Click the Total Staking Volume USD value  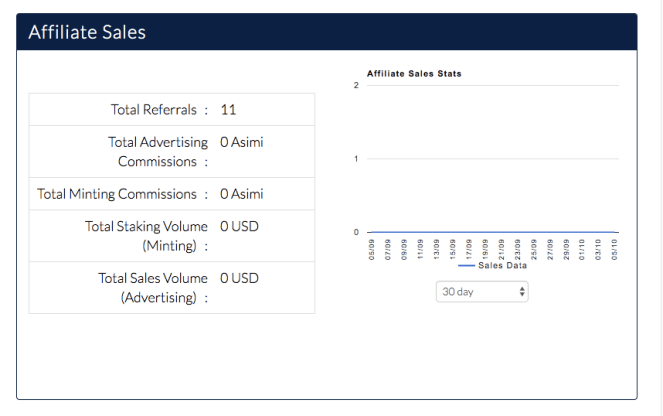click(239, 227)
